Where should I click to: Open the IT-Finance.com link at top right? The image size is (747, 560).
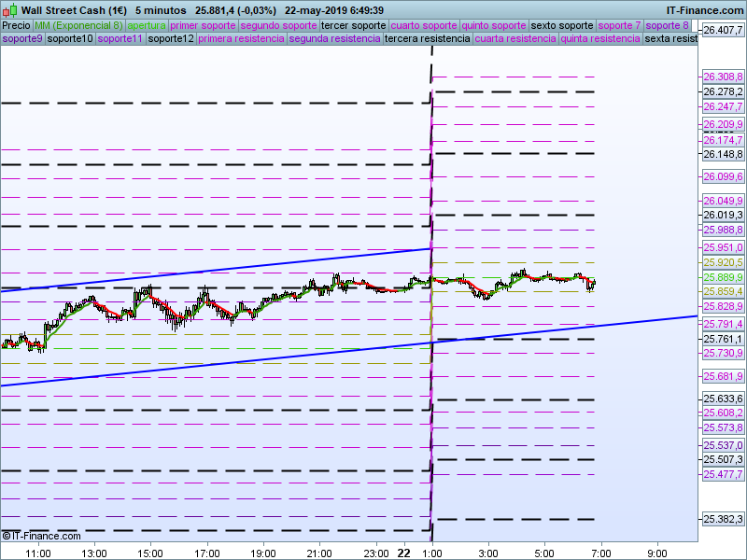coord(704,10)
